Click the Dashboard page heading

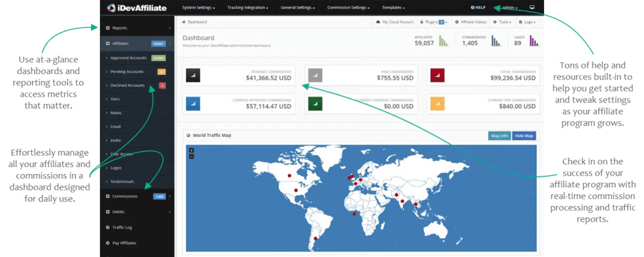[198, 38]
